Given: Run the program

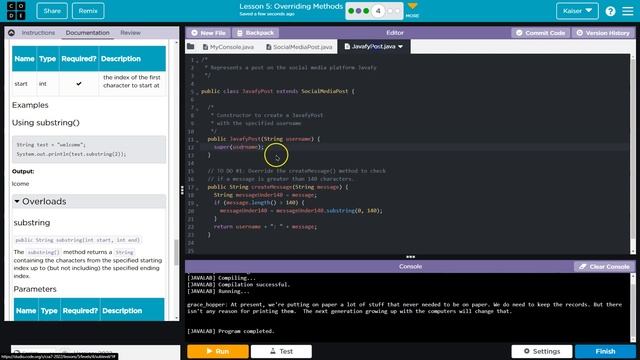Looking at the screenshot, I should coord(218,351).
